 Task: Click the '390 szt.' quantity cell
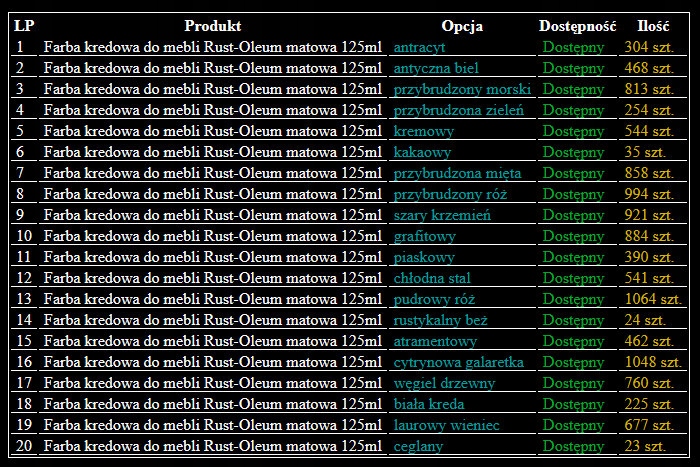[649, 257]
